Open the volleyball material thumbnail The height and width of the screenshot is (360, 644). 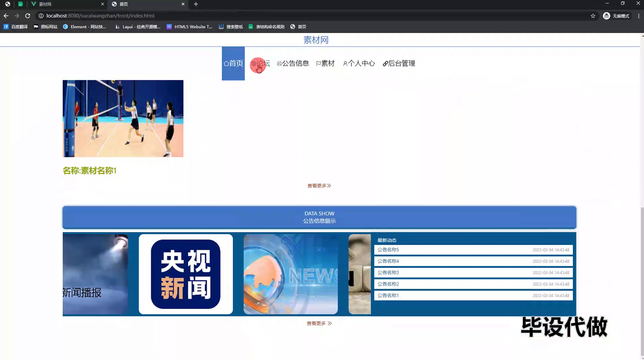(x=123, y=119)
